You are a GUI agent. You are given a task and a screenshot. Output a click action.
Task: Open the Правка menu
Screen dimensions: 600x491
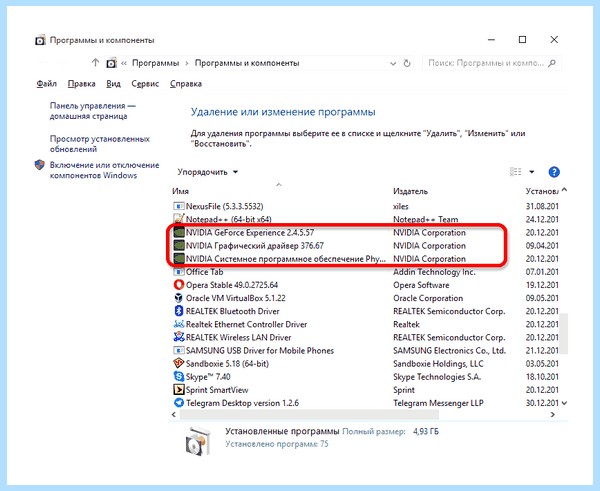pos(82,84)
